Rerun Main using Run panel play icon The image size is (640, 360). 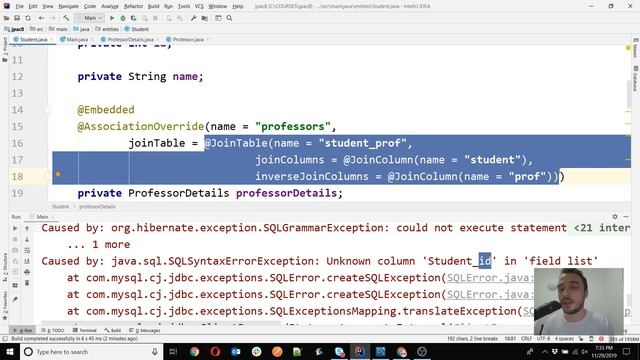point(15,229)
